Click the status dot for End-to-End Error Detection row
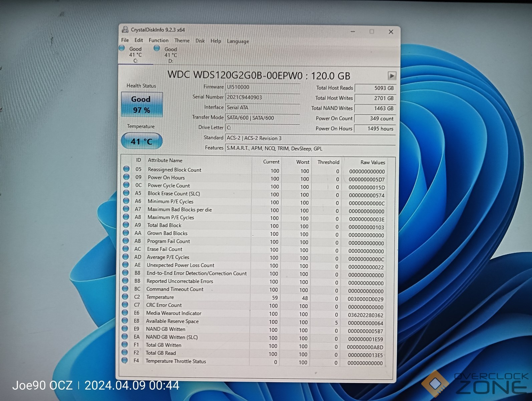 [125, 273]
